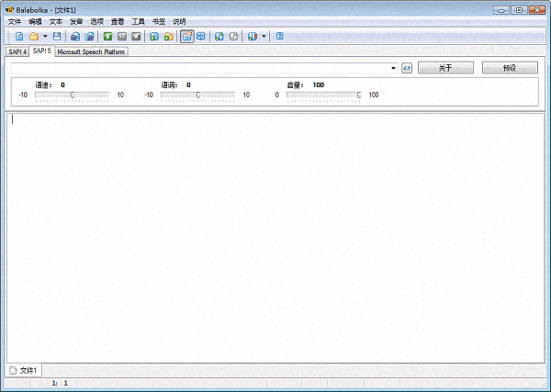Click the 语速 speed slider
551x392 pixels.
pos(72,95)
